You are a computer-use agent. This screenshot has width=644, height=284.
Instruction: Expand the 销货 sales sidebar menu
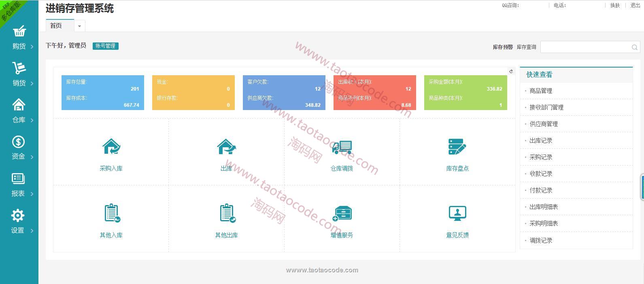[19, 74]
